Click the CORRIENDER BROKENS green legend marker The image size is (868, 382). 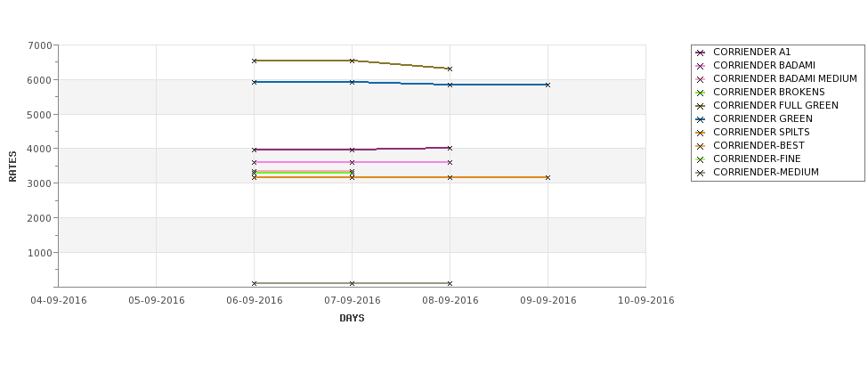701,93
